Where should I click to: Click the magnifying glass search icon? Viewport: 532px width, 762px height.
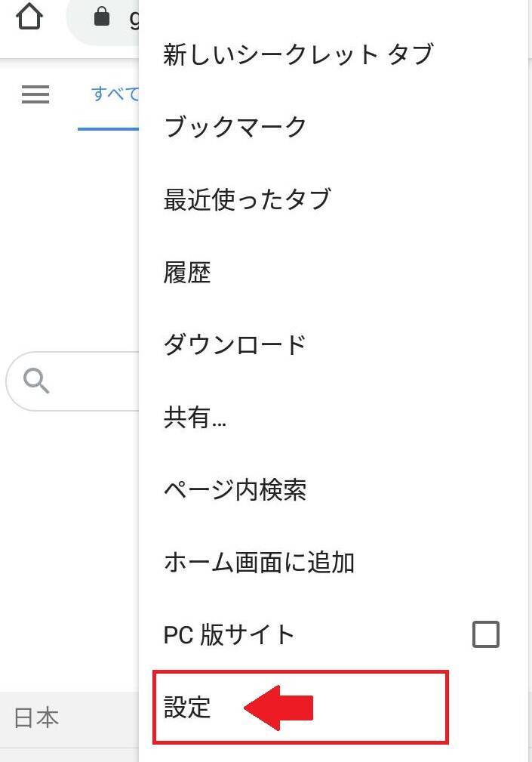coord(36,381)
